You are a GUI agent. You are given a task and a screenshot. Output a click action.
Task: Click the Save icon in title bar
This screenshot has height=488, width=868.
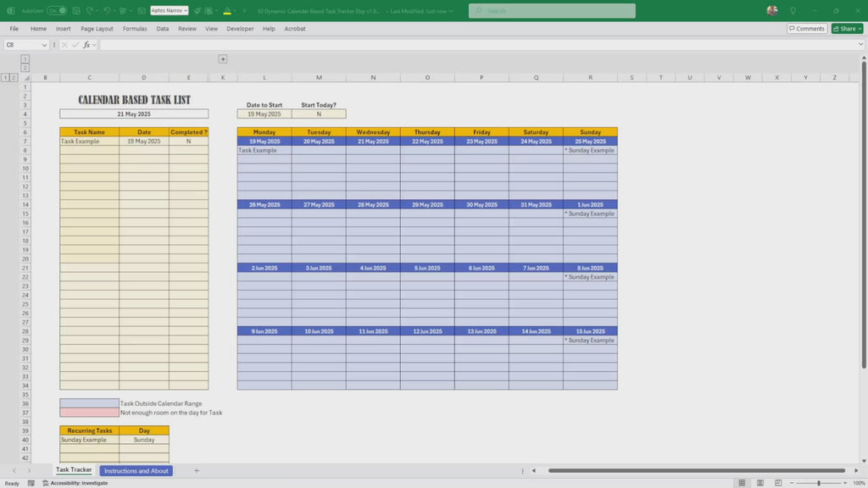click(x=77, y=11)
